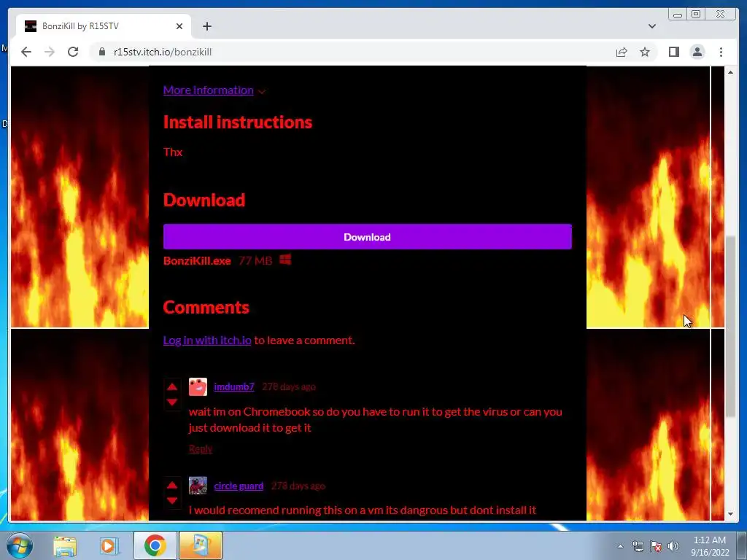Click the address bar URL
This screenshot has height=560, width=747.
pos(163,52)
